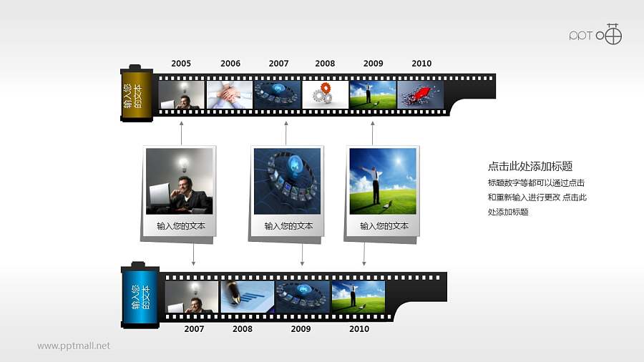
Task: Click the up arrow above the left polaroid
Action: pyautogui.click(x=181, y=133)
